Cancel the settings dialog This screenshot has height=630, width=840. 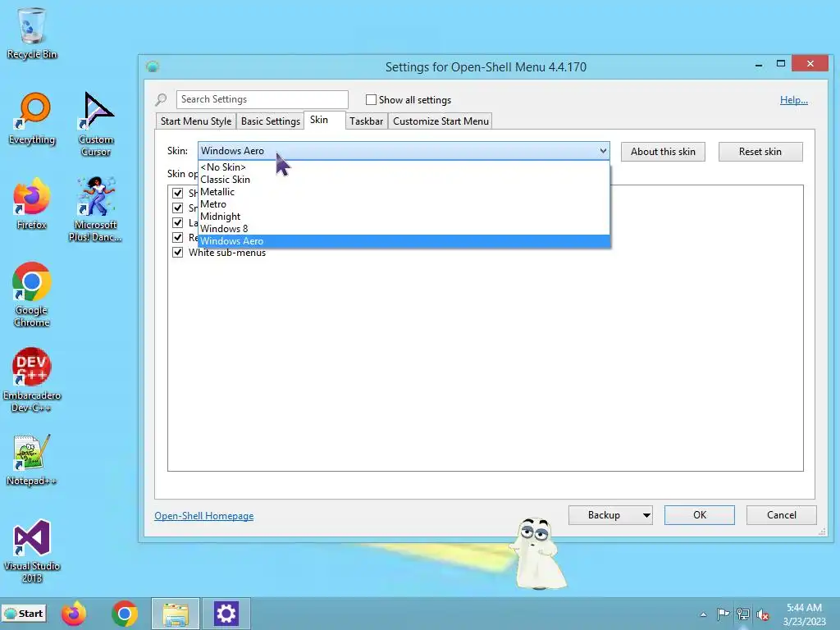pyautogui.click(x=782, y=515)
